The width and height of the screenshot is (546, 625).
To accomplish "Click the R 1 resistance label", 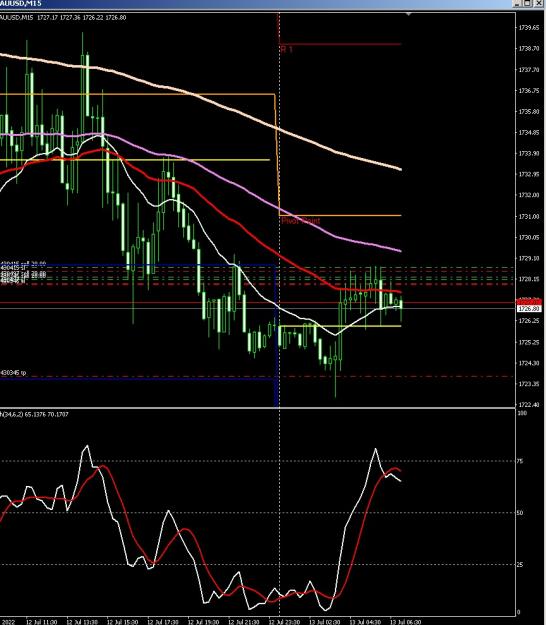I will coord(287,49).
